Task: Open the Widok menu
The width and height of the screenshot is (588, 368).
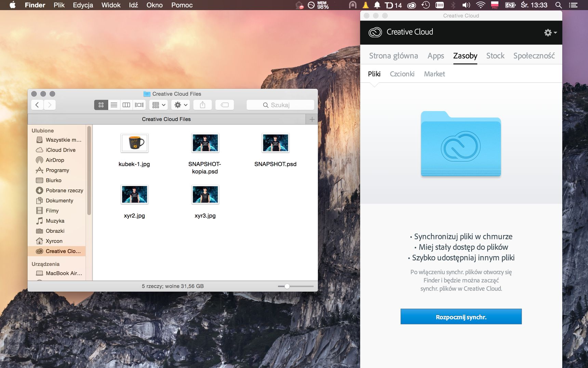Action: (x=111, y=5)
